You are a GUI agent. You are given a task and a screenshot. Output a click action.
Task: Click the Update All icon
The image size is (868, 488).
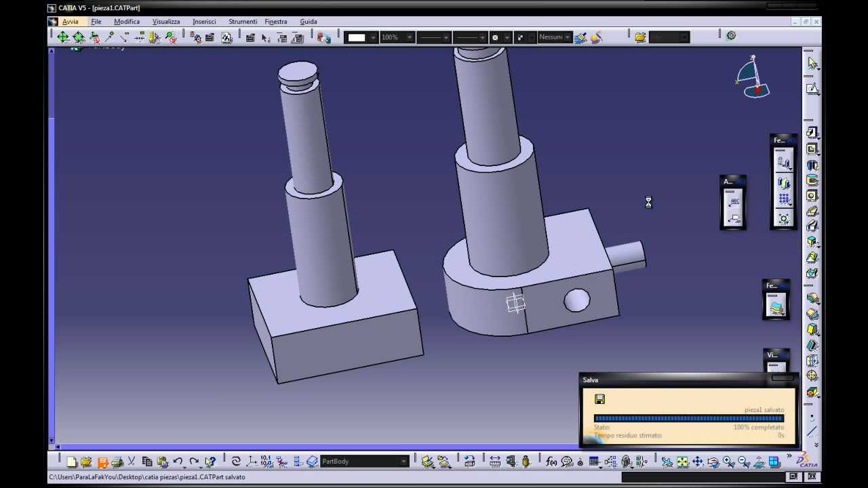click(236, 462)
